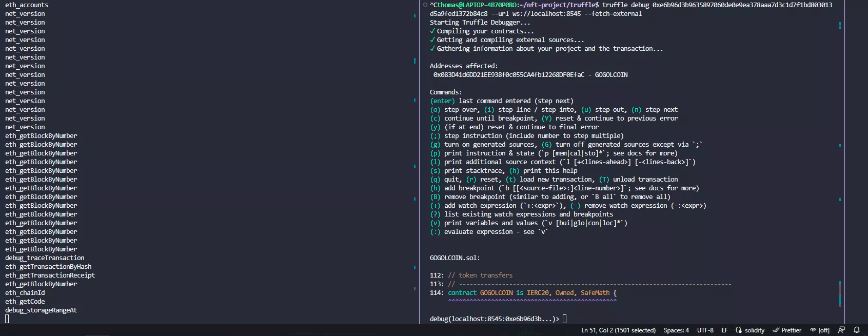
Task: Click the '(o) step over' command line
Action: tap(554, 110)
